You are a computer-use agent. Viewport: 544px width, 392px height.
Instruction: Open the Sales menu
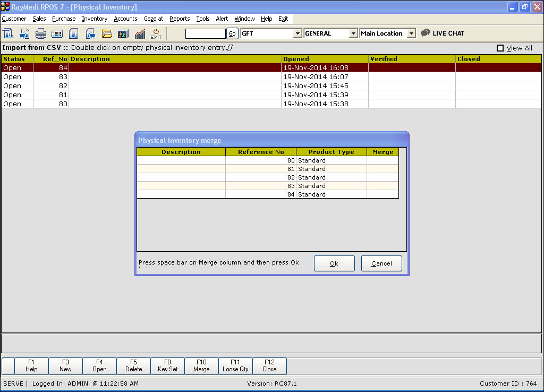pyautogui.click(x=39, y=19)
